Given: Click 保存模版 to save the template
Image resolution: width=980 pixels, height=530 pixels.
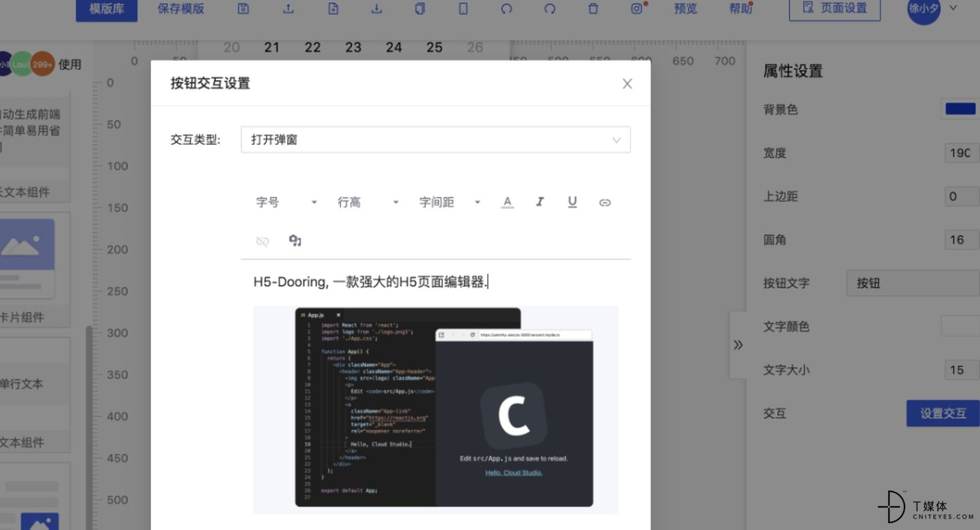Looking at the screenshot, I should pyautogui.click(x=180, y=9).
